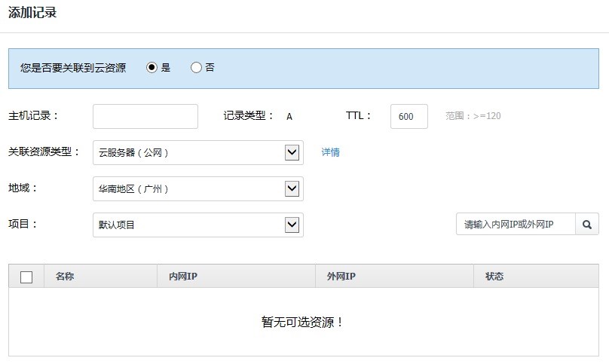The image size is (609, 364).
Task: Click the 内网IP column header
Action: [236, 277]
